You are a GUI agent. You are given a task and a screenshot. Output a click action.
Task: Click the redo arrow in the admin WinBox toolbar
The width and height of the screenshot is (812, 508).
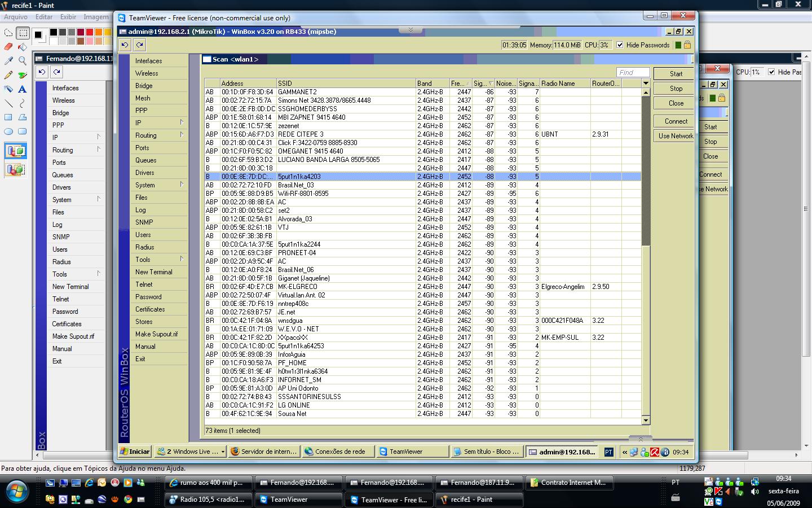coord(140,45)
